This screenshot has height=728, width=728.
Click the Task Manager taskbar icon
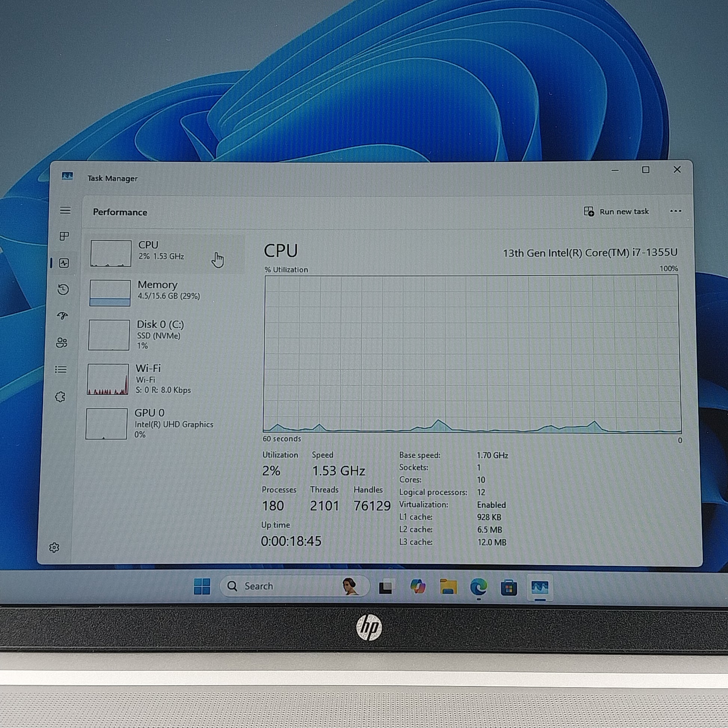click(539, 587)
